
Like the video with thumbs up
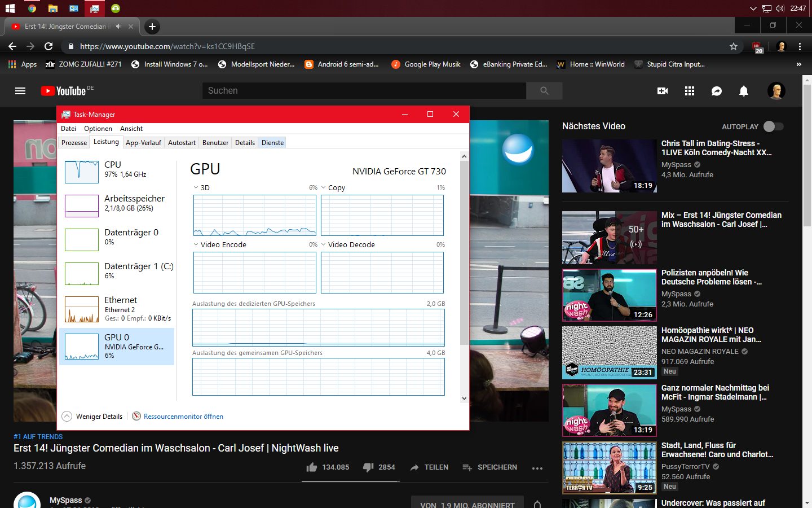(312, 467)
